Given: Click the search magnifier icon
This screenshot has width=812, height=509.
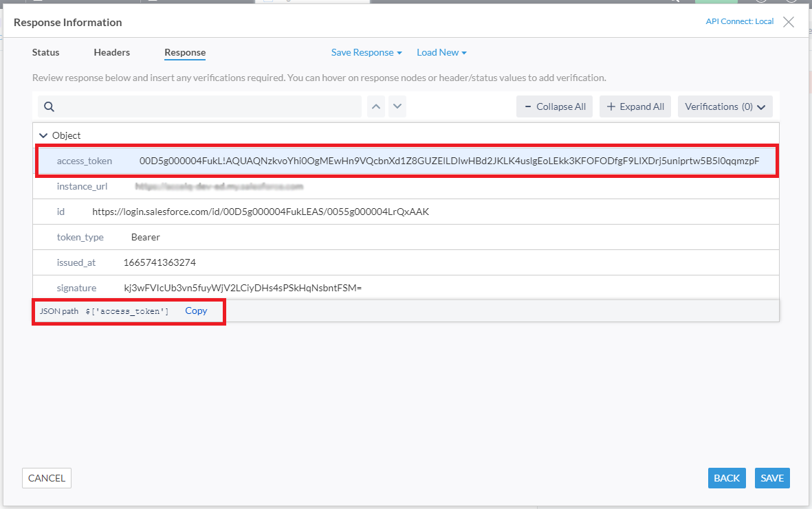Looking at the screenshot, I should (x=50, y=106).
